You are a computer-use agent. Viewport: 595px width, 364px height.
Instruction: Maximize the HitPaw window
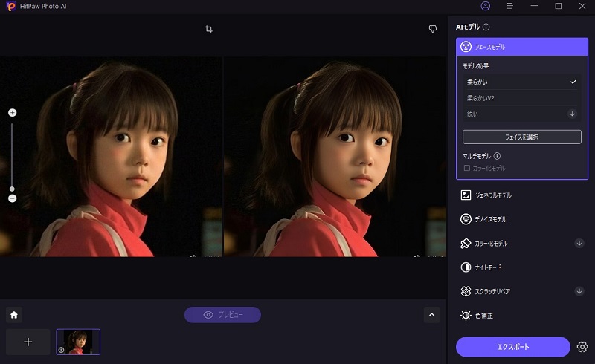[559, 6]
